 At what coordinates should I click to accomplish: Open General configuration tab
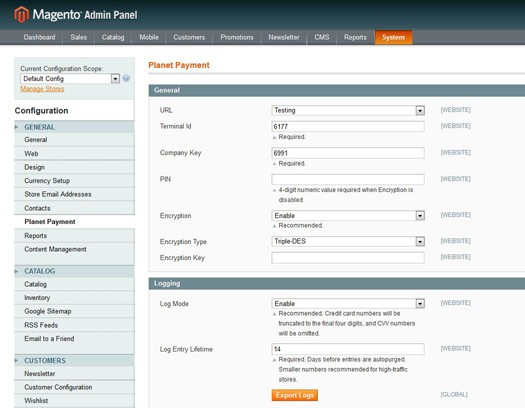[74, 140]
